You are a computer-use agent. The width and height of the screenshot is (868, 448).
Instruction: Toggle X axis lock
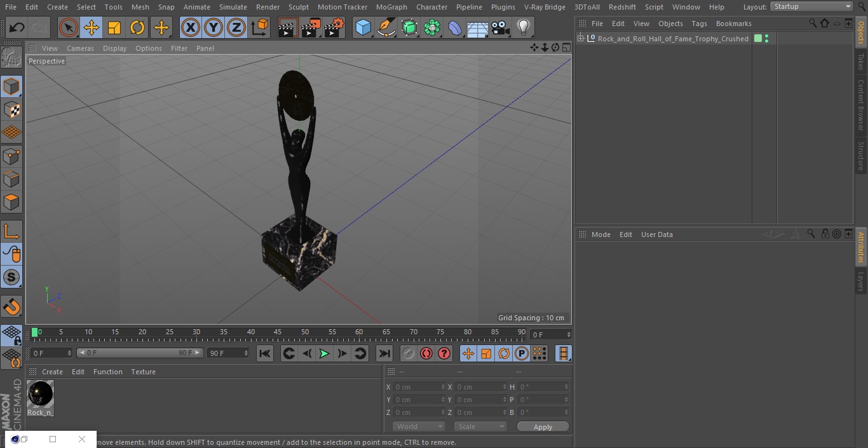[190, 27]
